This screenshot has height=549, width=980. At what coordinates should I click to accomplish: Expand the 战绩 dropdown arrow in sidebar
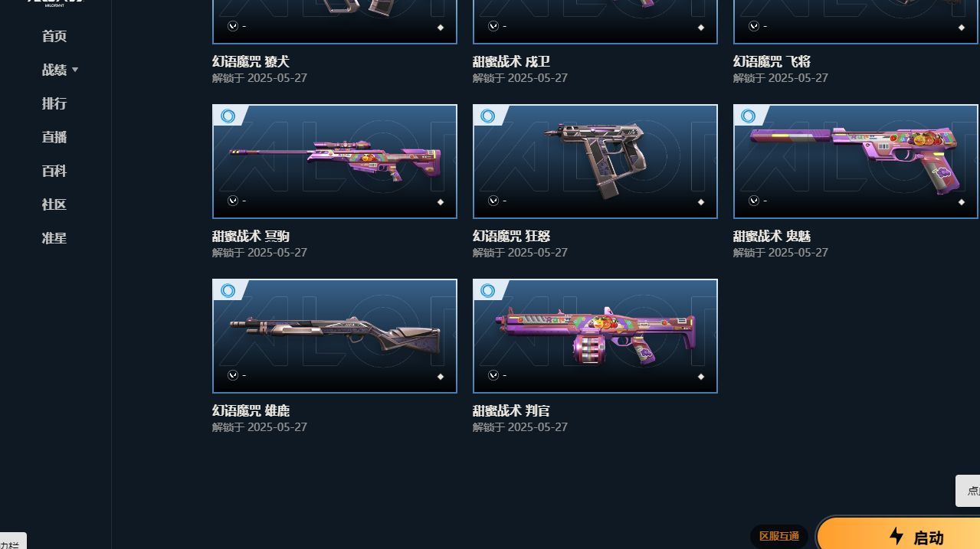(x=75, y=70)
